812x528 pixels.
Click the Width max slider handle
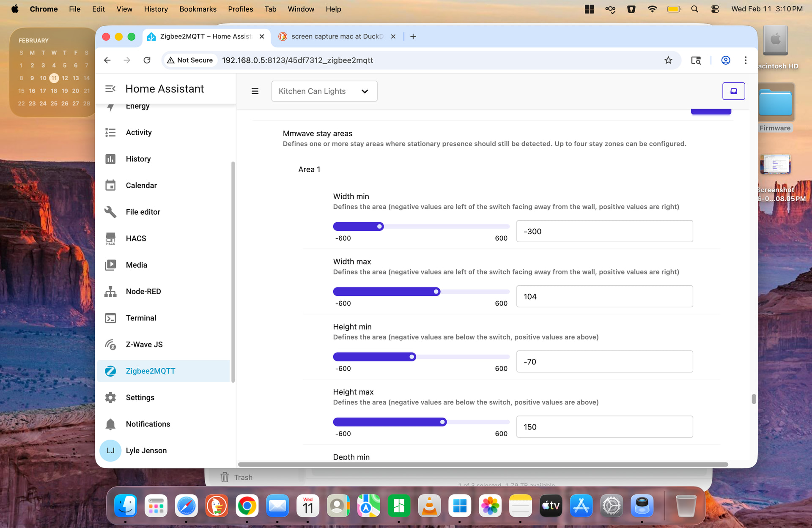click(436, 292)
